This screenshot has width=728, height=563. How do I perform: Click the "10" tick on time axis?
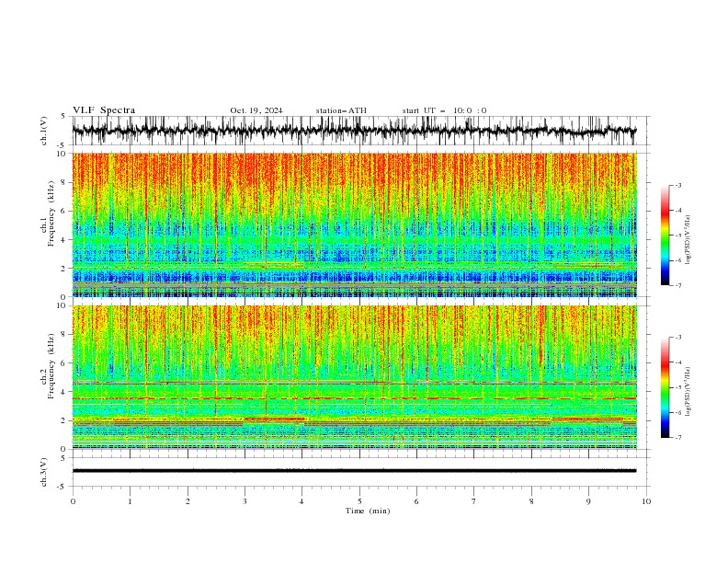pos(646,501)
